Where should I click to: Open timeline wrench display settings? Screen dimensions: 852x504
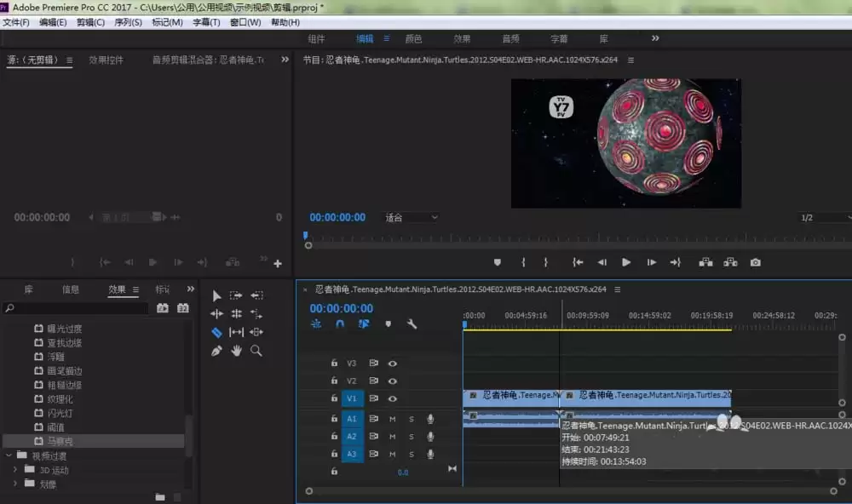click(412, 324)
